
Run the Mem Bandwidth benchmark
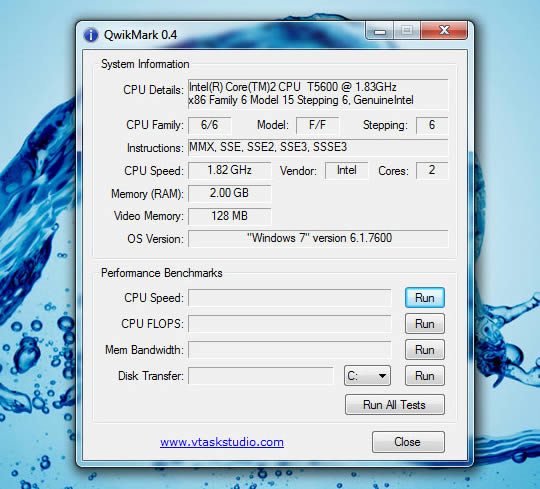pyautogui.click(x=425, y=350)
